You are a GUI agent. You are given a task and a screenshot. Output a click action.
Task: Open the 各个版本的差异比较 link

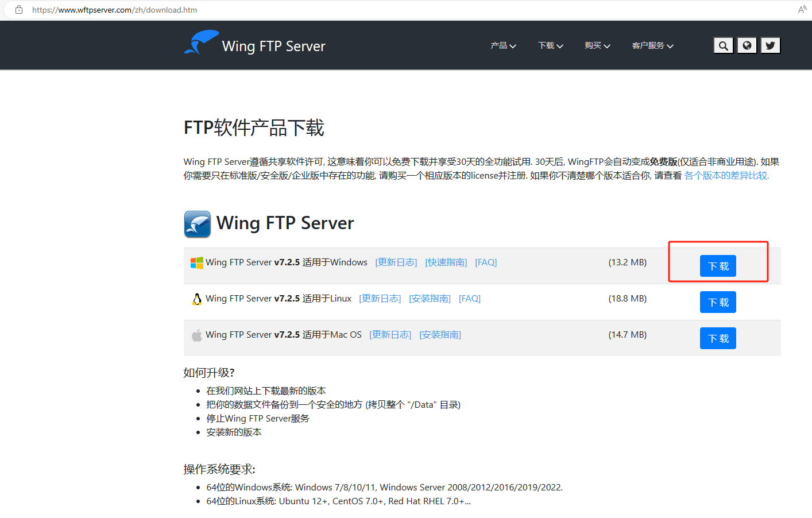tap(726, 176)
